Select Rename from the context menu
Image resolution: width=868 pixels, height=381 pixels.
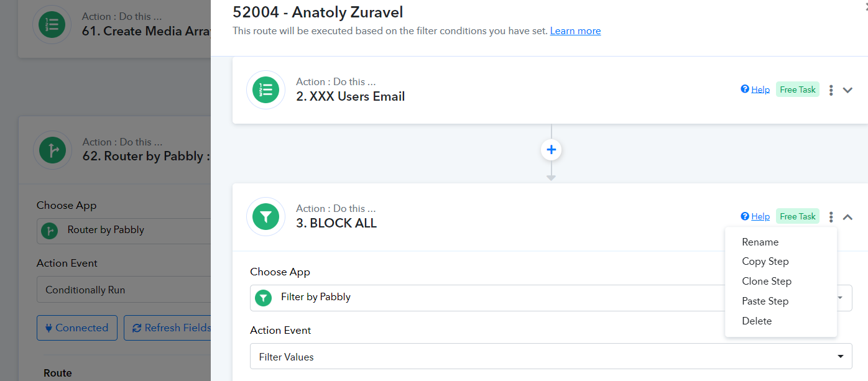click(760, 242)
